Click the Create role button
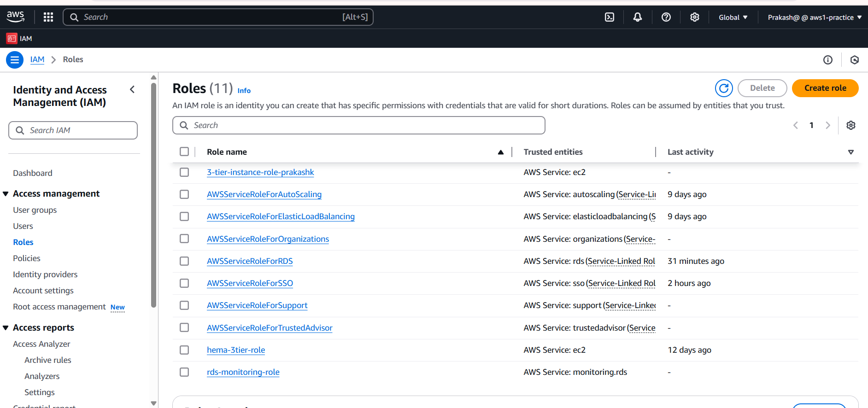 tap(825, 88)
